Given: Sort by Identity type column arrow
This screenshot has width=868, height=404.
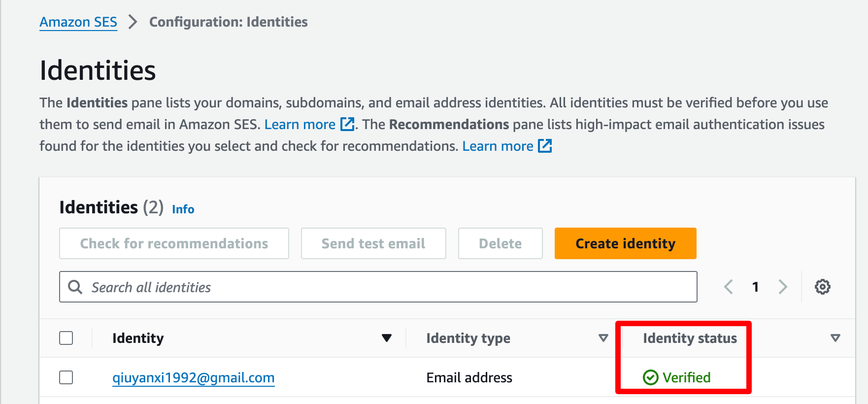Looking at the screenshot, I should click(603, 338).
